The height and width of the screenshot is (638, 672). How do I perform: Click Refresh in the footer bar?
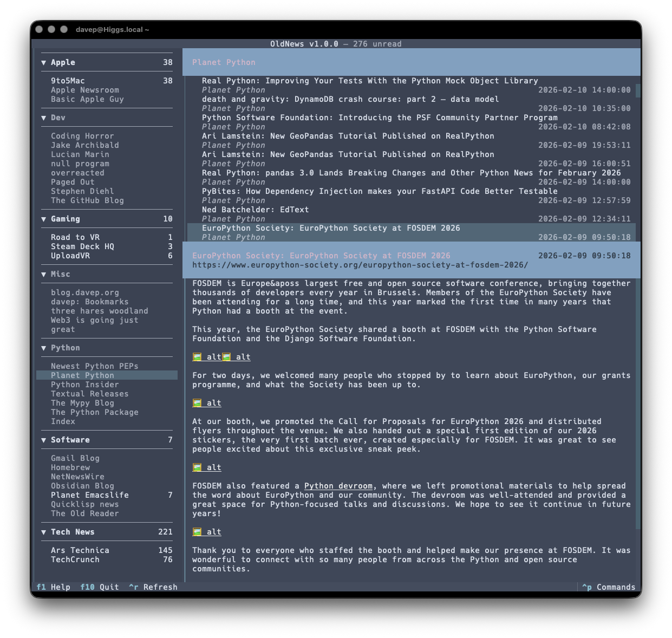(160, 587)
